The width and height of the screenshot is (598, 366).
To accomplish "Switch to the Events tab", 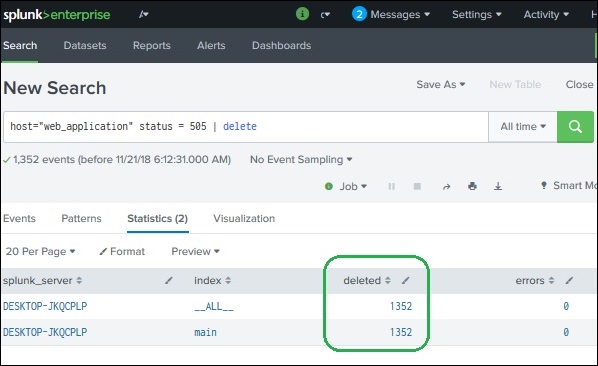I will [x=19, y=218].
